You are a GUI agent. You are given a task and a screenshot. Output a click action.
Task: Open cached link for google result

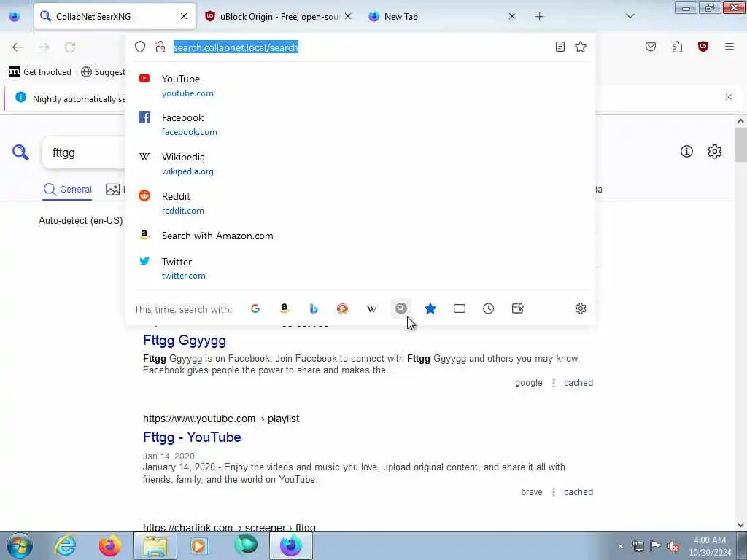[578, 382]
